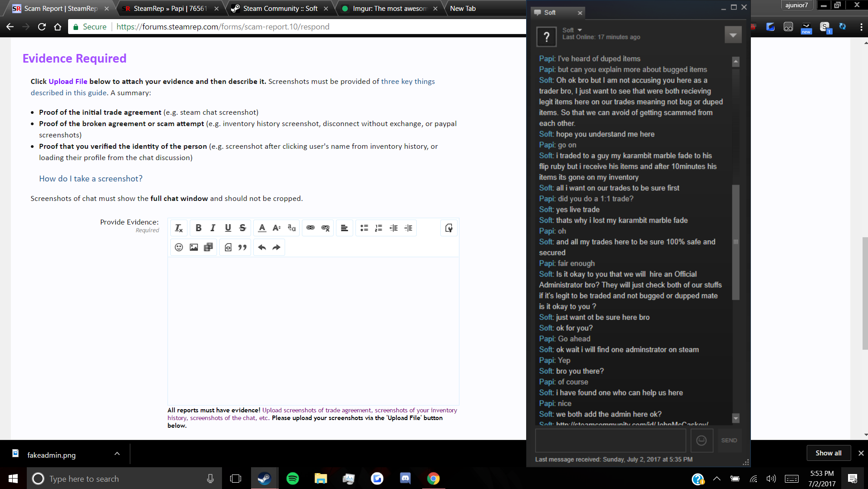Click the browser back arrow
The image size is (868, 489).
pos(10,27)
